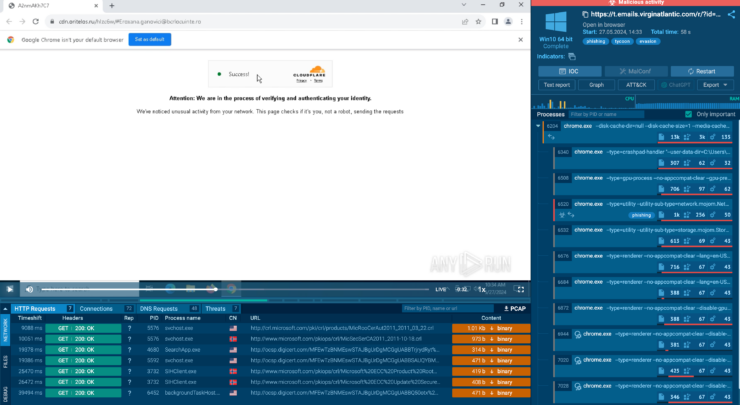The width and height of the screenshot is (740, 405).
Task: Click the Chrome back arrow
Action: [x=8, y=20]
